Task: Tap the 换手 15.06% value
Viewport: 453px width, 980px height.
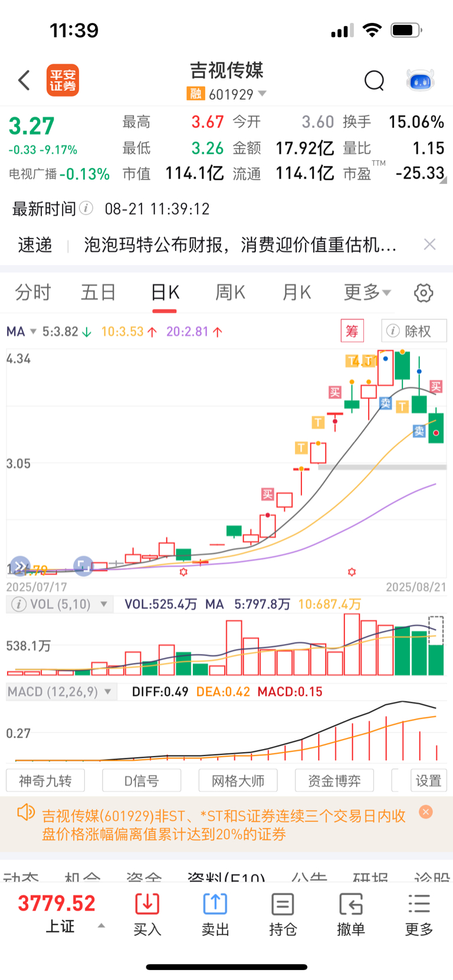Action: click(416, 122)
